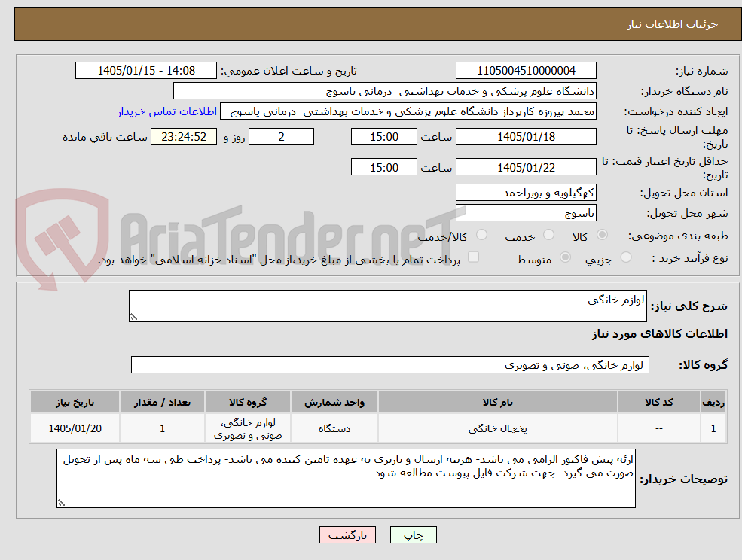Click the delivery province field کهگیلویه و بویراحمد
This screenshot has height=560, width=742.
click(x=526, y=193)
